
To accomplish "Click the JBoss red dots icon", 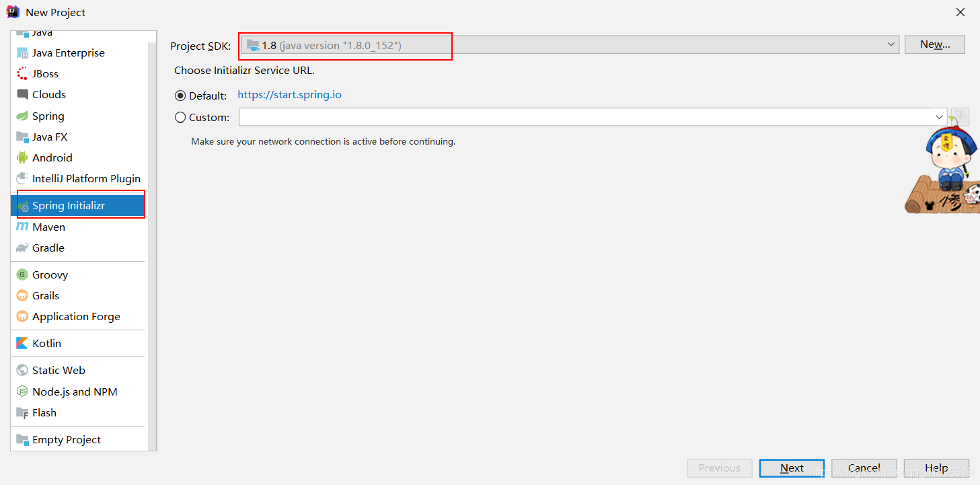I will [22, 74].
